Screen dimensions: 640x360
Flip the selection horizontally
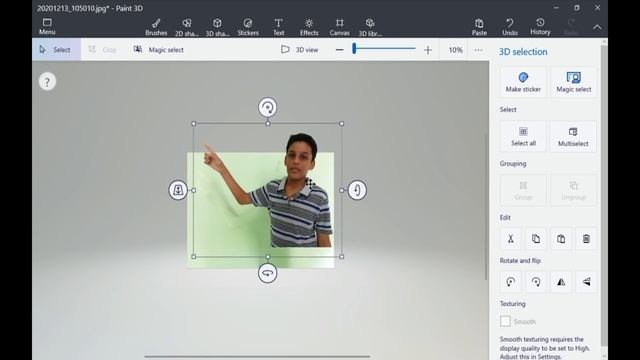561,282
